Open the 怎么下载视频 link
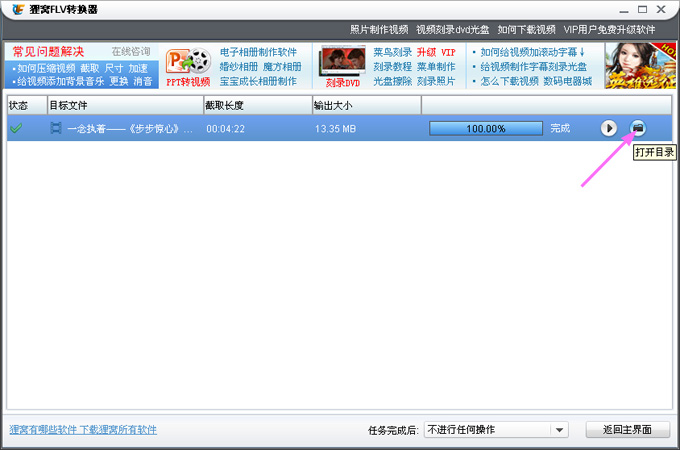The width and height of the screenshot is (680, 450). (509, 81)
